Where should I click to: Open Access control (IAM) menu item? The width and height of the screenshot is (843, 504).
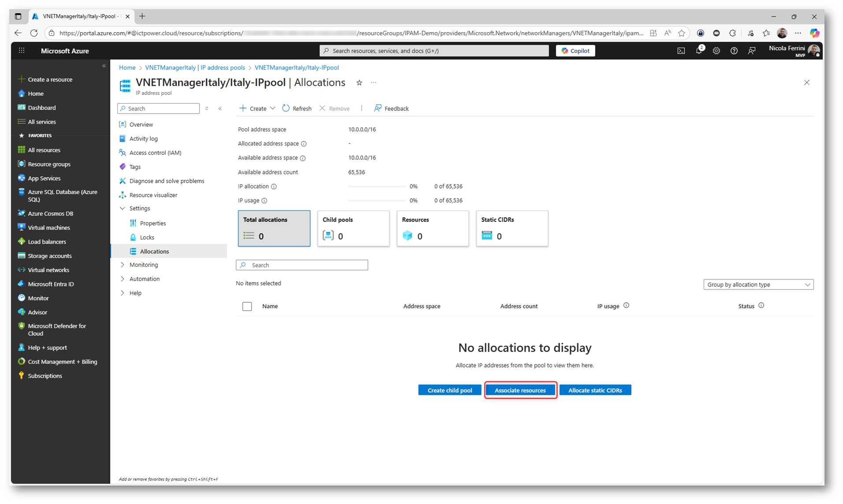155,153
